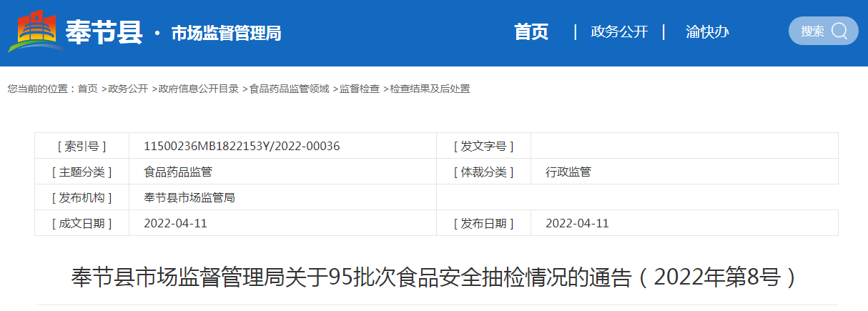868x311 pixels.
Task: Click the magnifier icon in search button
Action: coord(839,31)
